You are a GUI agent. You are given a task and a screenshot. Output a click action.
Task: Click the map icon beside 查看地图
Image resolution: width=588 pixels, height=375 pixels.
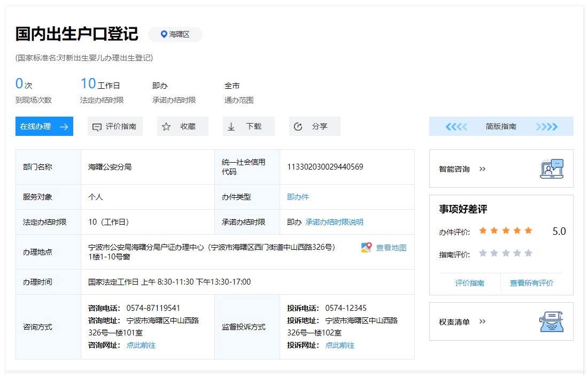click(x=366, y=248)
